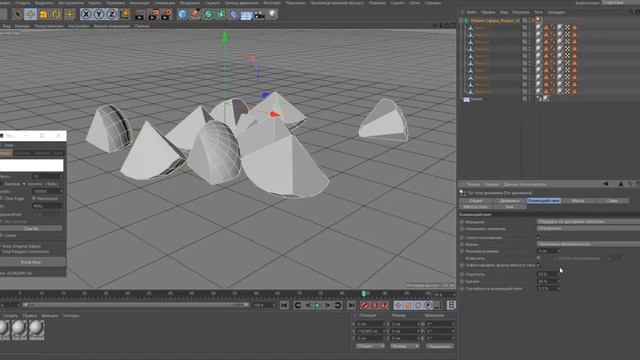Click the green timeline playhead marker
Viewport: 640px width, 360px height.
(363, 293)
